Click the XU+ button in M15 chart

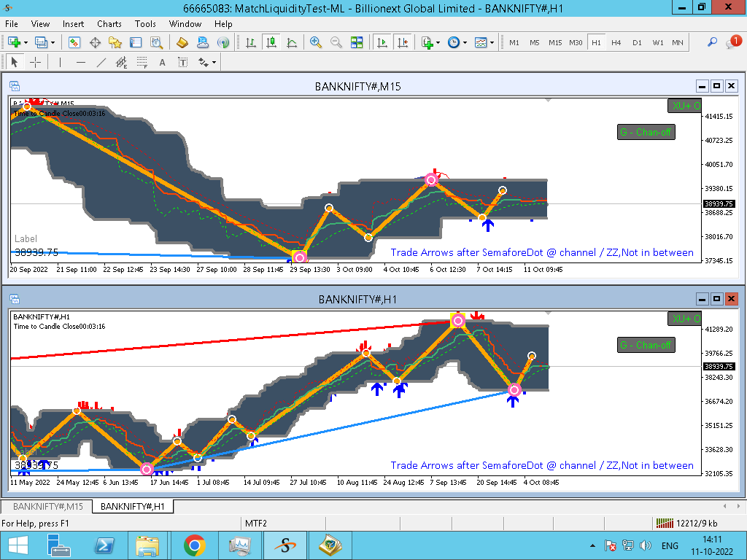pyautogui.click(x=684, y=106)
